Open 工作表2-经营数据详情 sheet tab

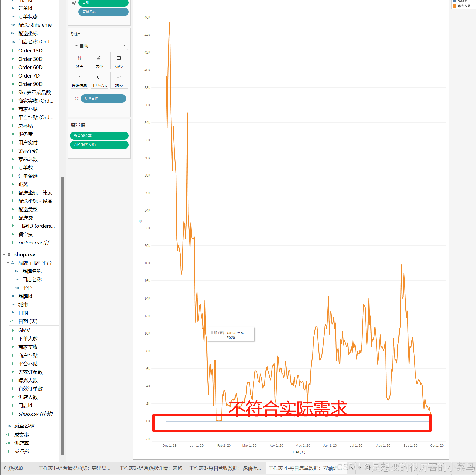pyautogui.click(x=151, y=468)
